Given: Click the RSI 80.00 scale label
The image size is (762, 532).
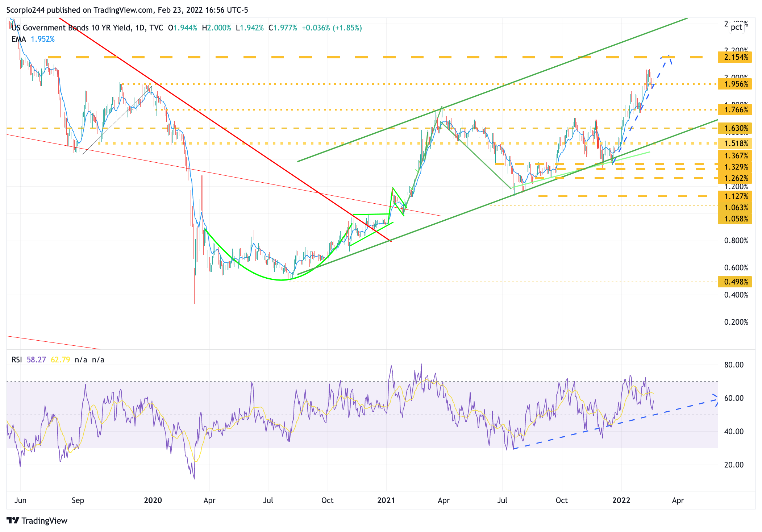Looking at the screenshot, I should click(x=733, y=365).
